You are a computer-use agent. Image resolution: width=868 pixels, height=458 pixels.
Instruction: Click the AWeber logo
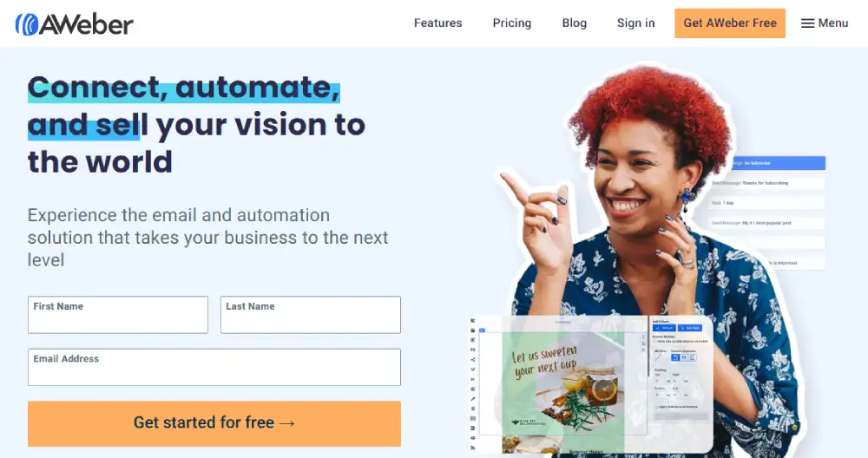[x=74, y=23]
